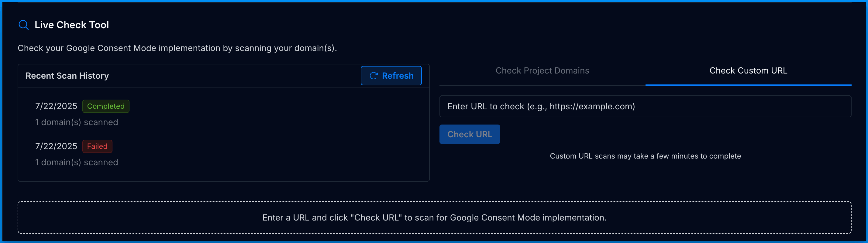868x243 pixels.
Task: Switch to the Check Project Domains tab
Action: click(x=542, y=71)
